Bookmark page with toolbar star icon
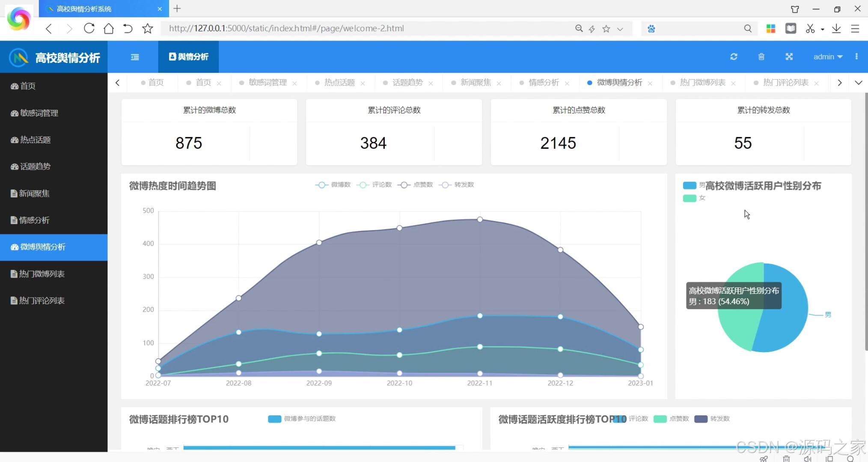868x462 pixels. click(x=148, y=28)
